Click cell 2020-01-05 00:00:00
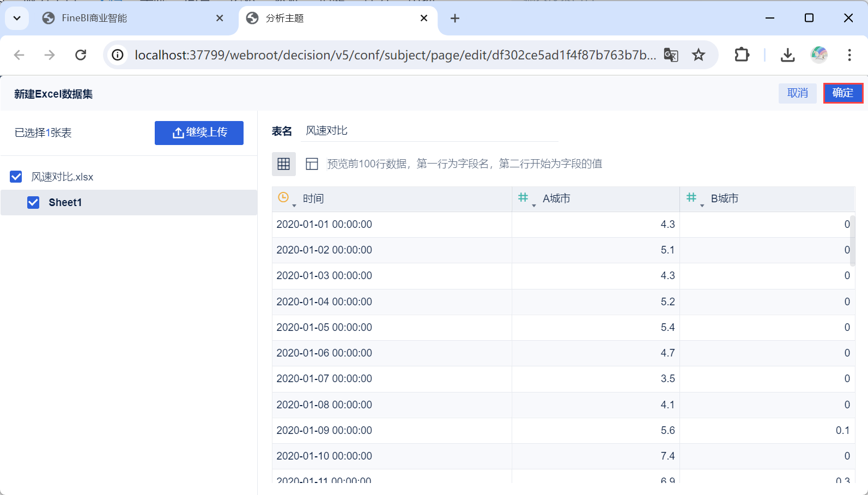The image size is (868, 495). (392, 328)
